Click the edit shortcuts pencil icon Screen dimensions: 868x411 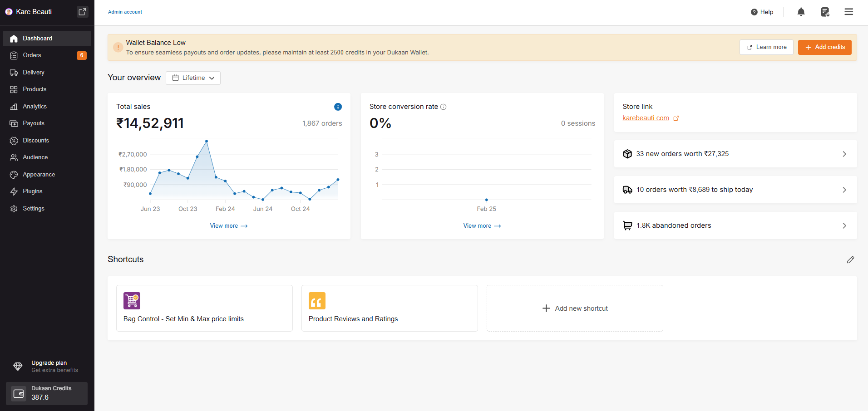point(850,259)
